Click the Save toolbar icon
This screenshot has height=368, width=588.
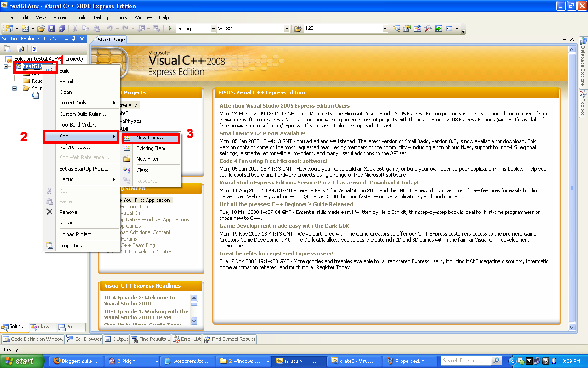tap(51, 29)
